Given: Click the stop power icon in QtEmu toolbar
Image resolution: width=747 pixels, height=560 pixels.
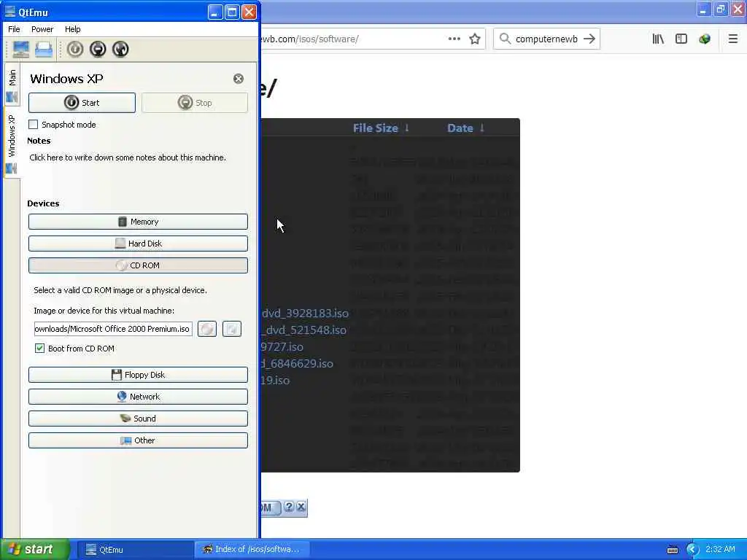Looking at the screenshot, I should (x=98, y=49).
